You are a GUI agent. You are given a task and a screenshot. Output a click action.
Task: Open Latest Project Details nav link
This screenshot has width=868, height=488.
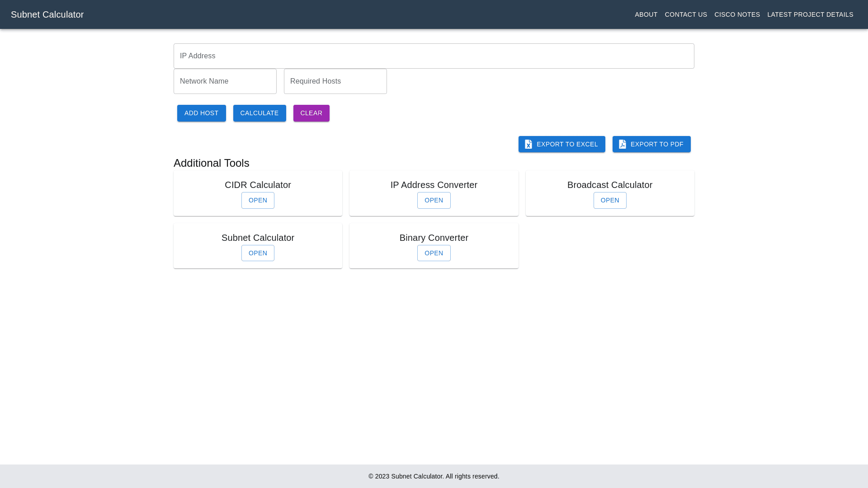tap(810, 14)
